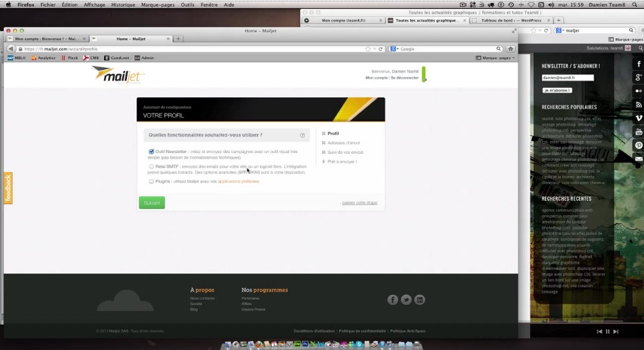Open the Outils menu
The width and height of the screenshot is (644, 350).
(x=188, y=5)
